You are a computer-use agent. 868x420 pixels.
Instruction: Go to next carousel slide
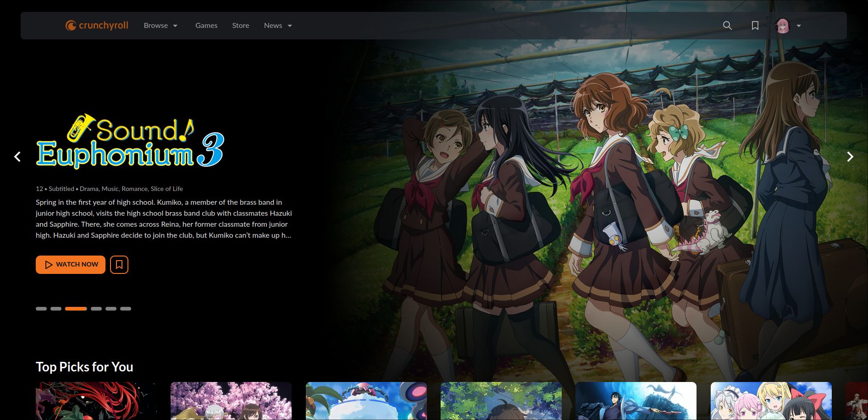pyautogui.click(x=850, y=157)
